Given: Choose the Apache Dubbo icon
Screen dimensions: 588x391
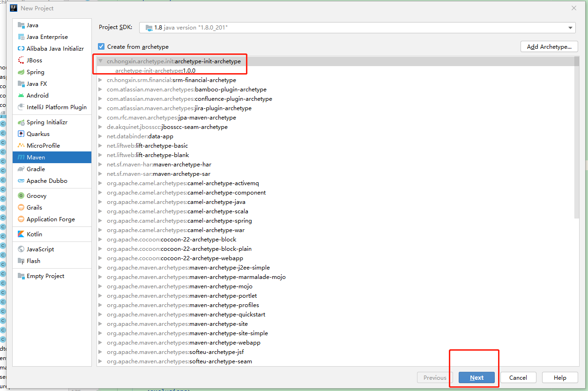Looking at the screenshot, I should (x=21, y=181).
